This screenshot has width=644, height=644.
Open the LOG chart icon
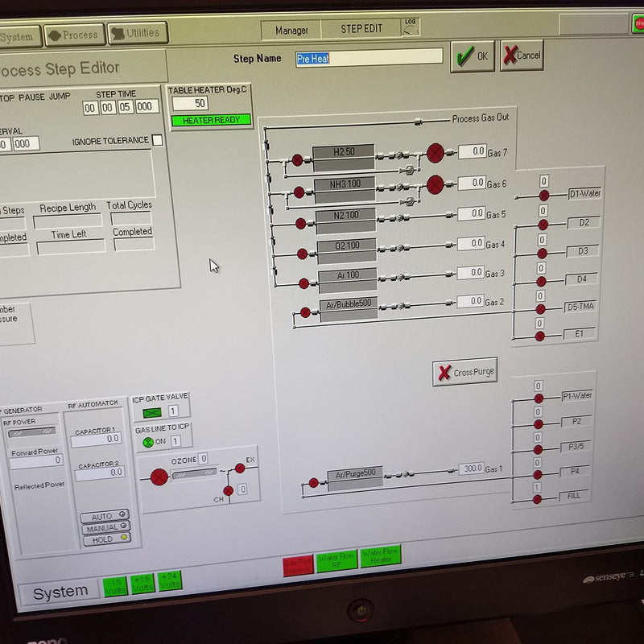point(411,29)
